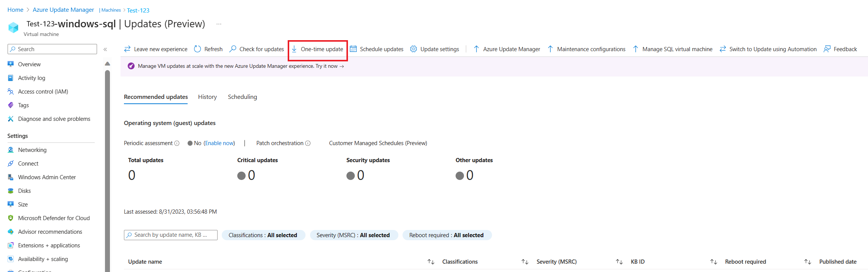The height and width of the screenshot is (272, 868).
Task: Click the Schedule updates calendar icon
Action: tap(353, 49)
